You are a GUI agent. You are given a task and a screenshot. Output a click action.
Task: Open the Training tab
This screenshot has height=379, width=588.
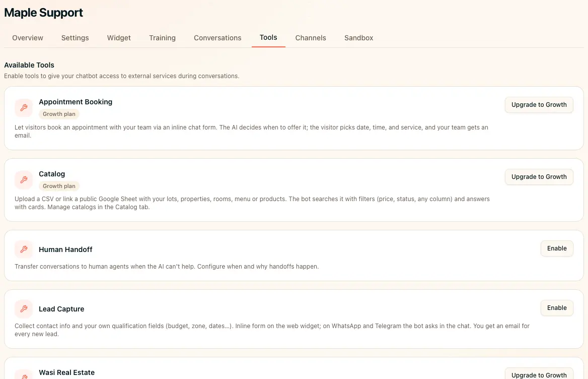coord(163,38)
